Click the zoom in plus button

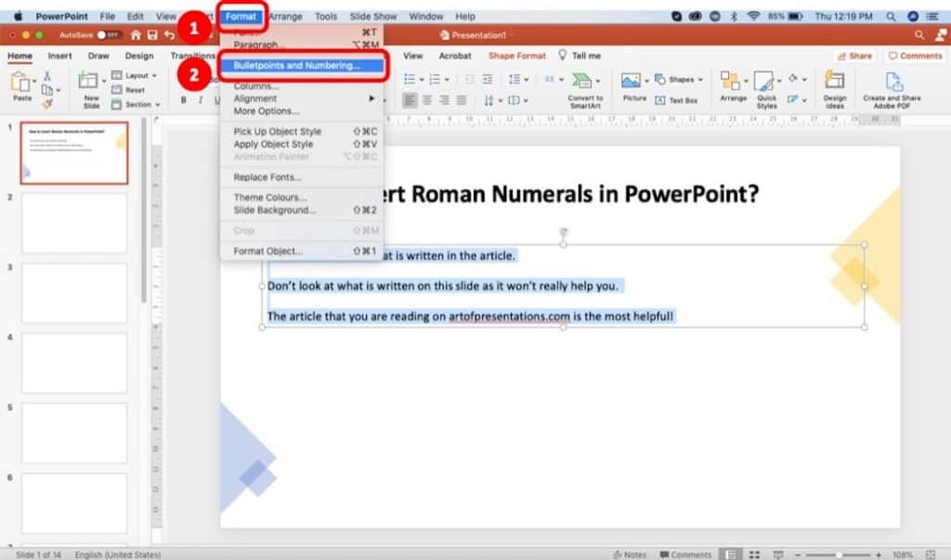(879, 554)
